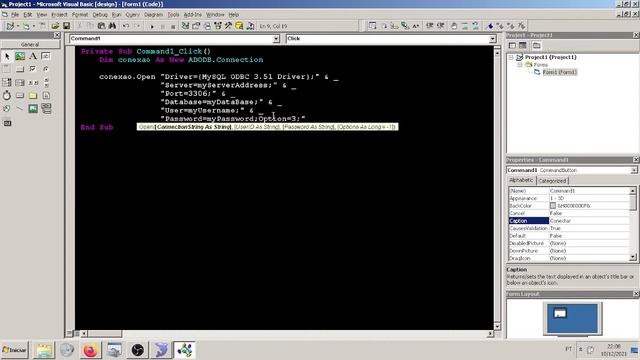Click the Undo toolbar icon
The height and width of the screenshot is (360, 640).
click(126, 26)
